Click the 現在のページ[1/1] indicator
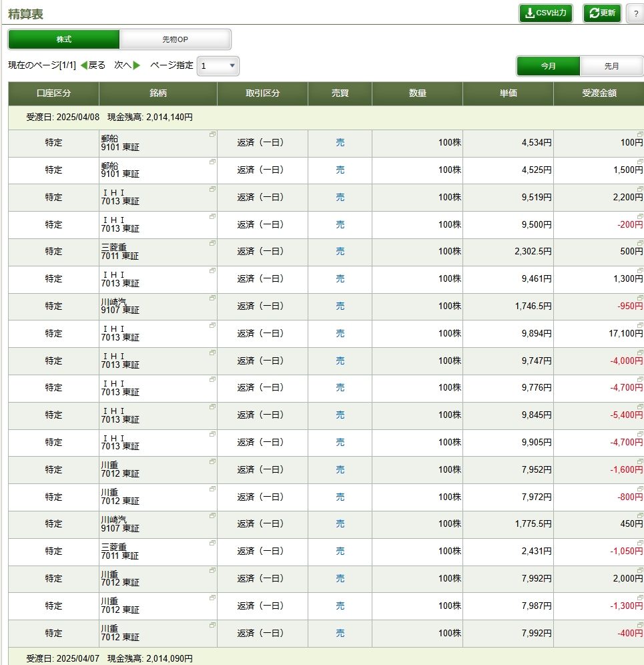Screen dimensions: 644x665 tap(42, 65)
